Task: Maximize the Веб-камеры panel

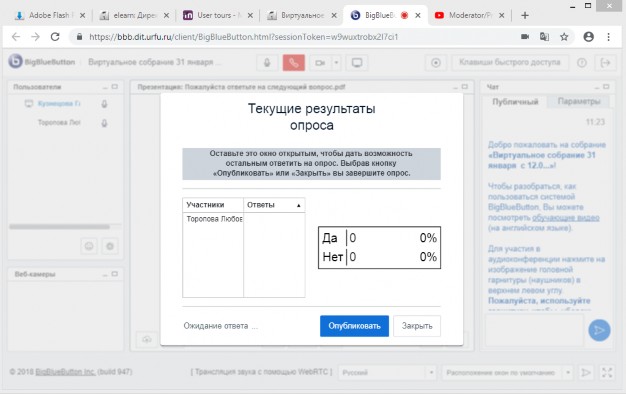Action: pyautogui.click(x=115, y=274)
